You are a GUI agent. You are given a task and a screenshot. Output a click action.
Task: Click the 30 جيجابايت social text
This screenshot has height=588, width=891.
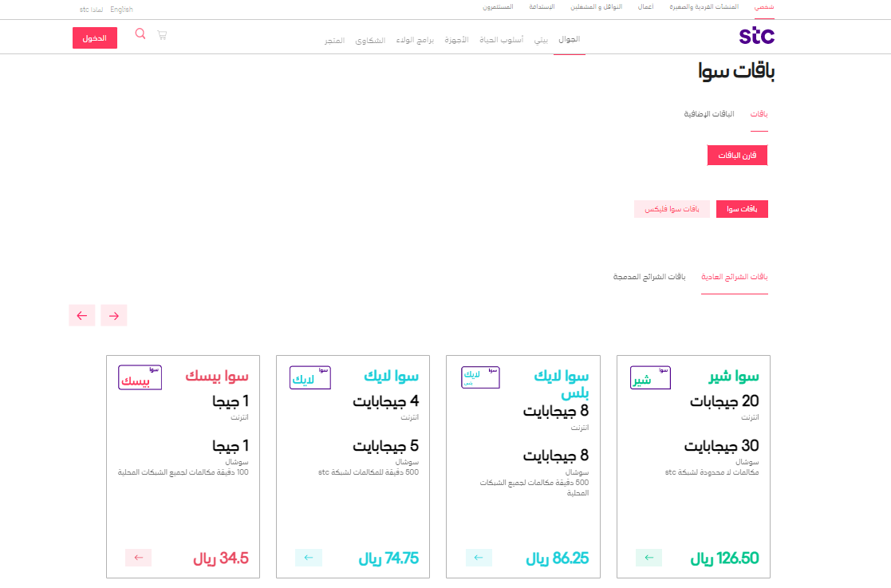[722, 445]
